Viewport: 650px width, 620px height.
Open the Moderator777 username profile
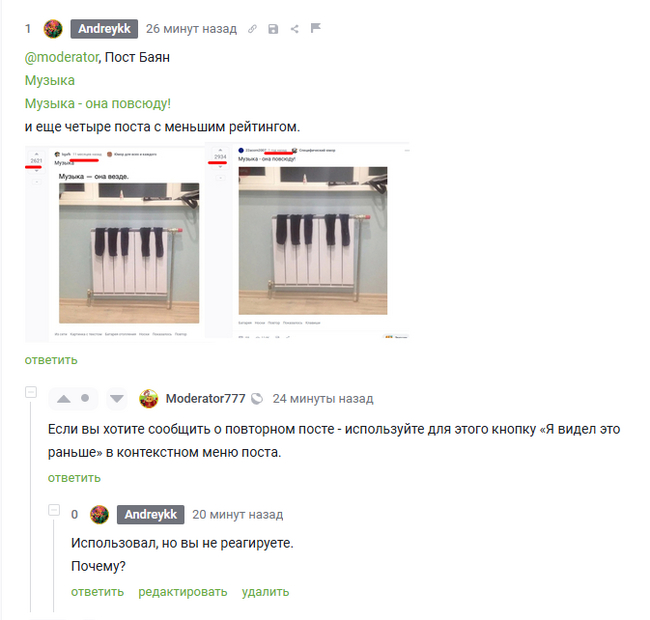(x=206, y=398)
